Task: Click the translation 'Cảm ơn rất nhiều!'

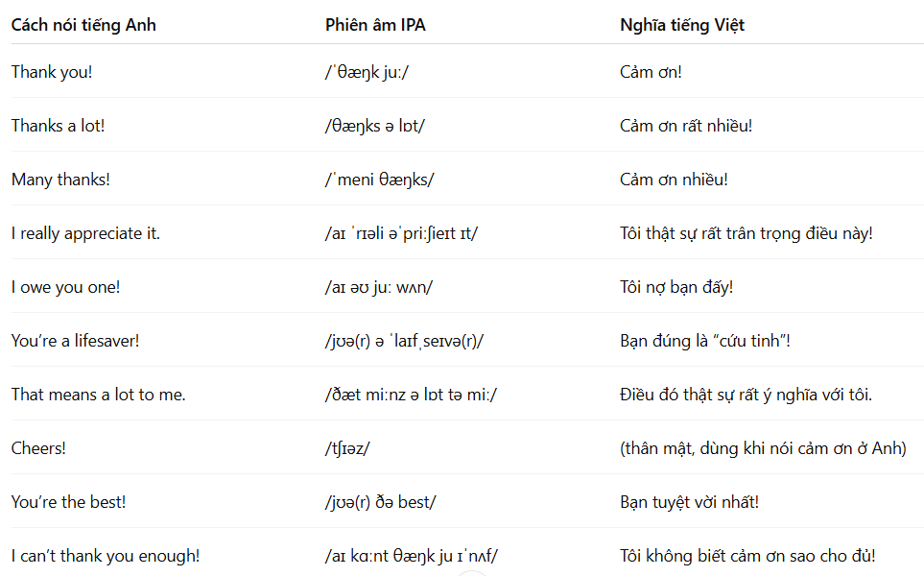Action: (x=686, y=126)
